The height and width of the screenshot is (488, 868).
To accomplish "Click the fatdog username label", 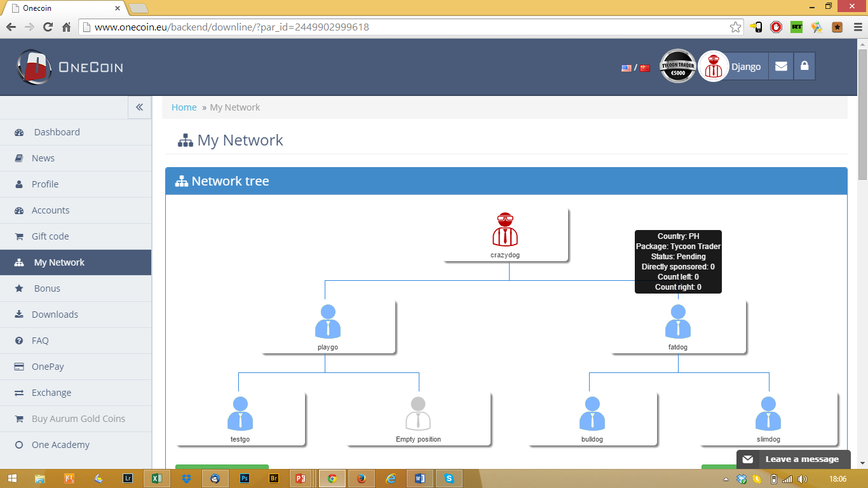I will (x=678, y=348).
